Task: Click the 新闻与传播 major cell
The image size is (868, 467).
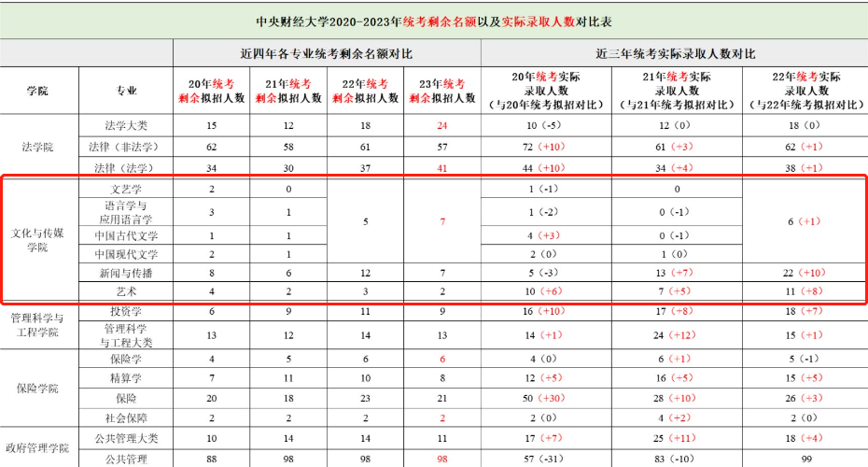Action: (x=126, y=273)
